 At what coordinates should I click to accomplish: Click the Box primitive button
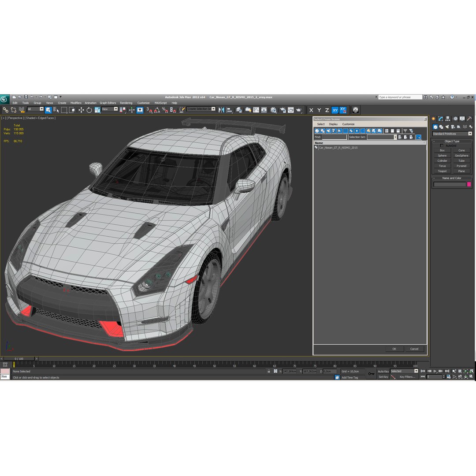click(x=443, y=151)
